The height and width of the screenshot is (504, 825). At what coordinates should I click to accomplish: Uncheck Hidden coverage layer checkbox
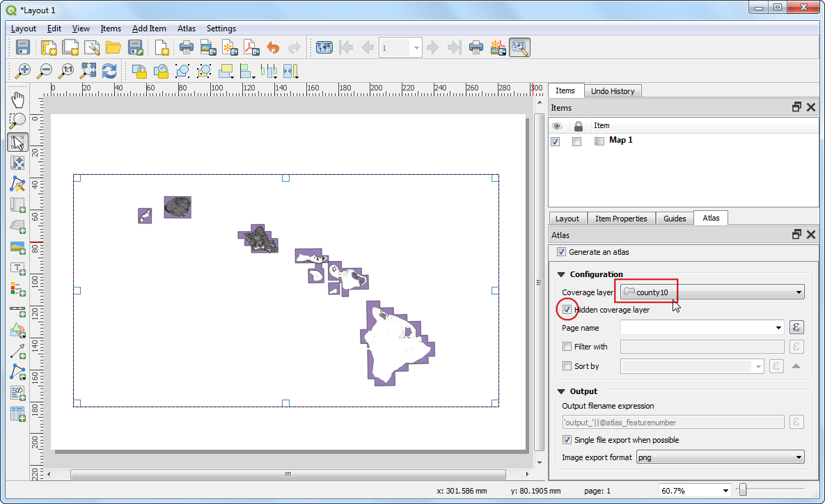[567, 310]
